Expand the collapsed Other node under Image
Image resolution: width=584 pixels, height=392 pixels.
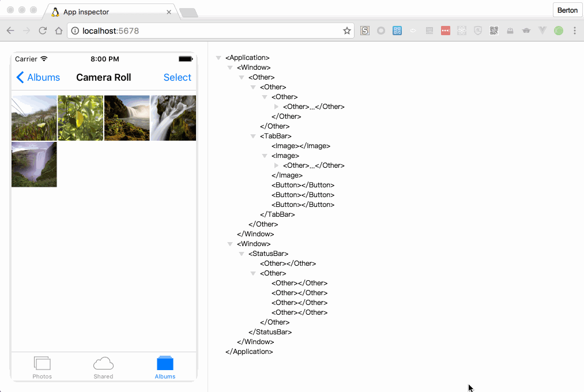point(276,165)
